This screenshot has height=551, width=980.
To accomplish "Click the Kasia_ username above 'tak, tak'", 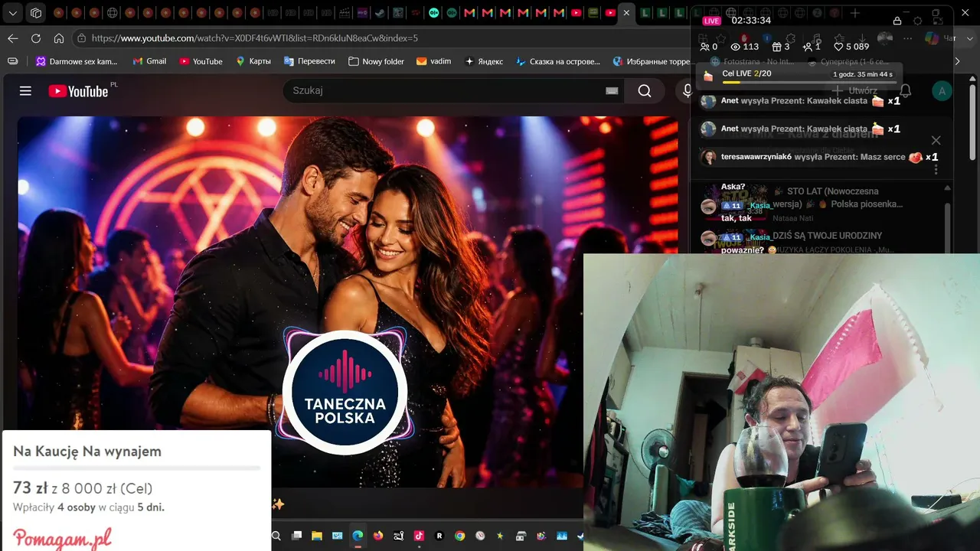I will tap(759, 206).
